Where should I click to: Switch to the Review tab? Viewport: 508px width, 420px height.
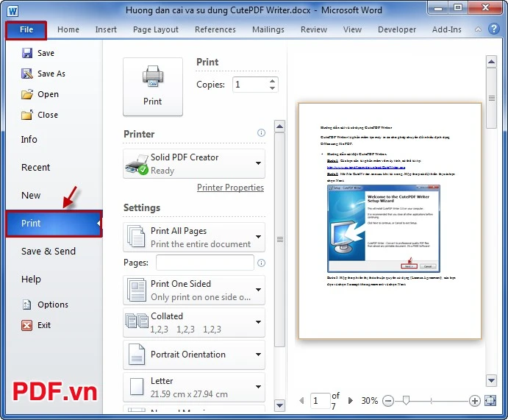pyautogui.click(x=314, y=29)
